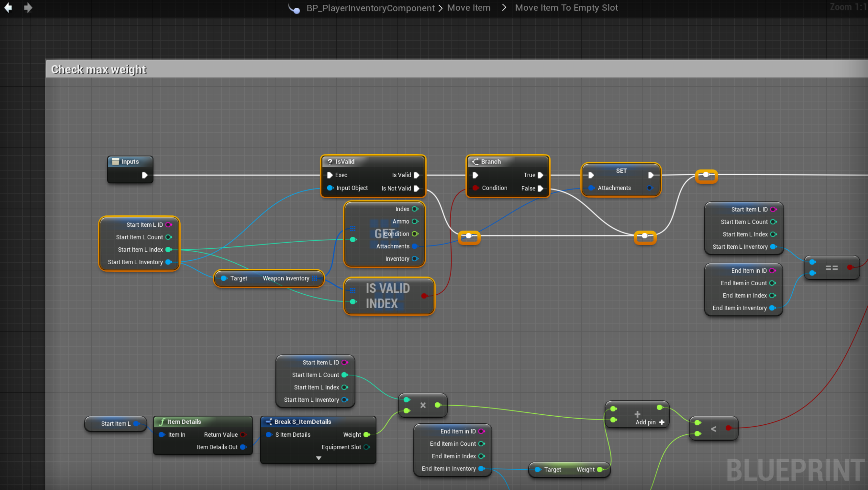Click the Branch node icon

click(x=475, y=162)
